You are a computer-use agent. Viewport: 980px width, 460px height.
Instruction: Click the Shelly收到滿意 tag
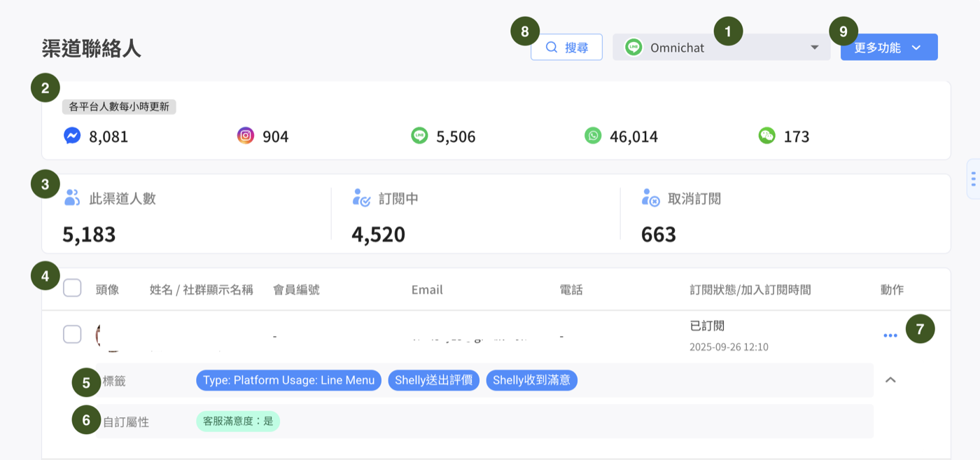pos(532,380)
